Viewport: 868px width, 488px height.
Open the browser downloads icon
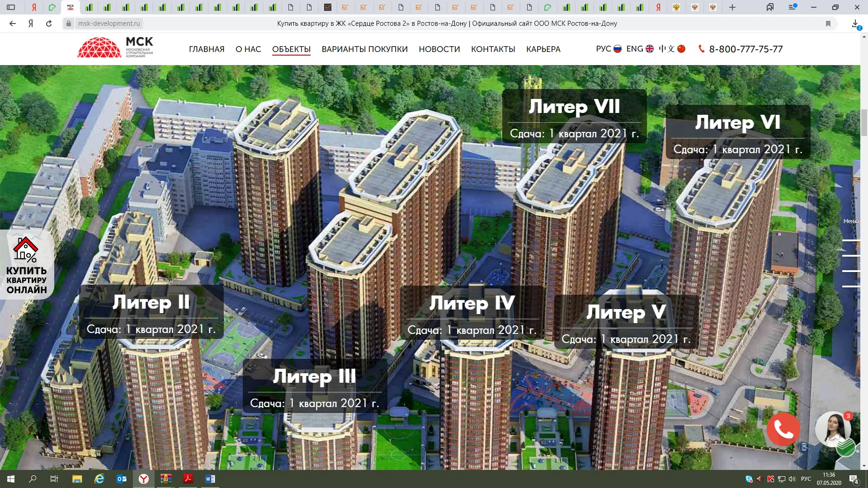pos(855,23)
